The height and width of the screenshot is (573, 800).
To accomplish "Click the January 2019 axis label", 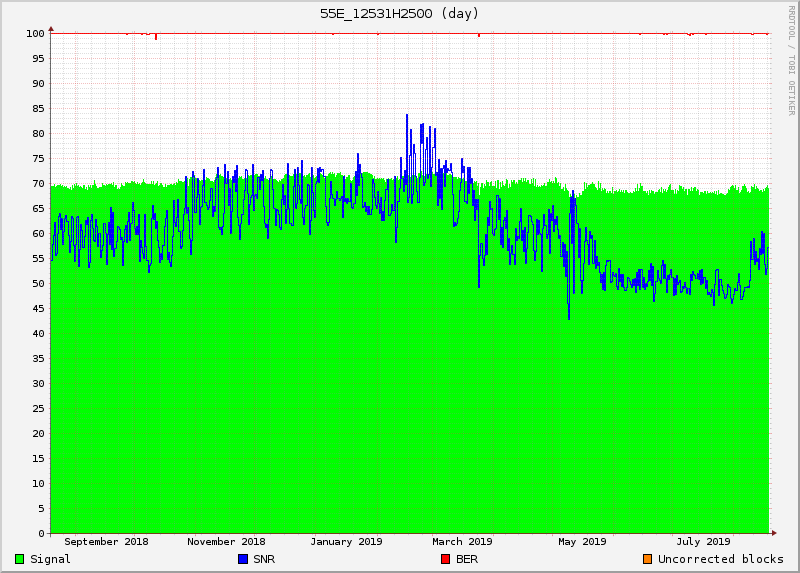I will coord(346,542).
